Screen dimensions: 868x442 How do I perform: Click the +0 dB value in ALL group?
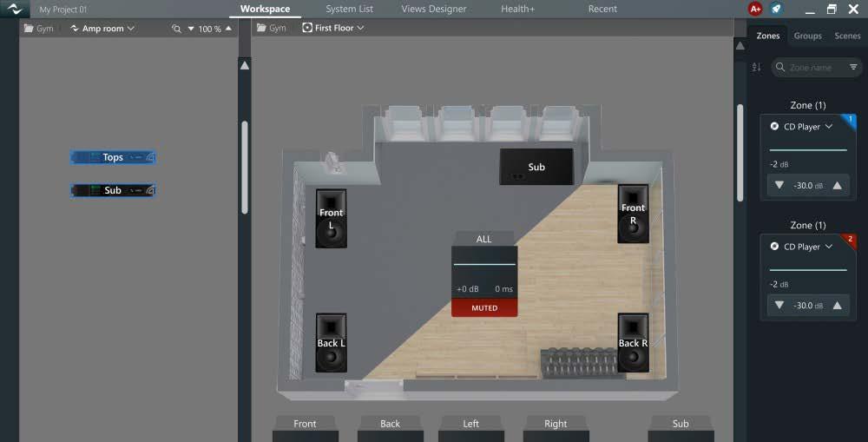pyautogui.click(x=468, y=289)
